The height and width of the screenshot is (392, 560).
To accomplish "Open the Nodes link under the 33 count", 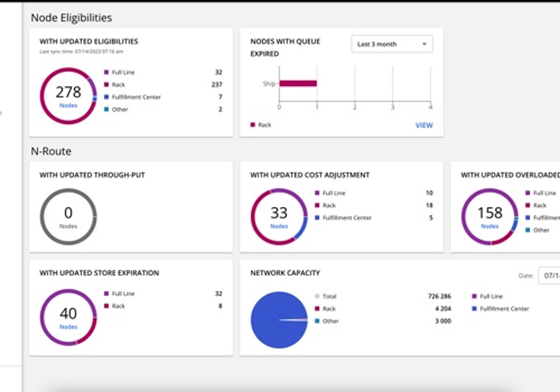I will [279, 226].
